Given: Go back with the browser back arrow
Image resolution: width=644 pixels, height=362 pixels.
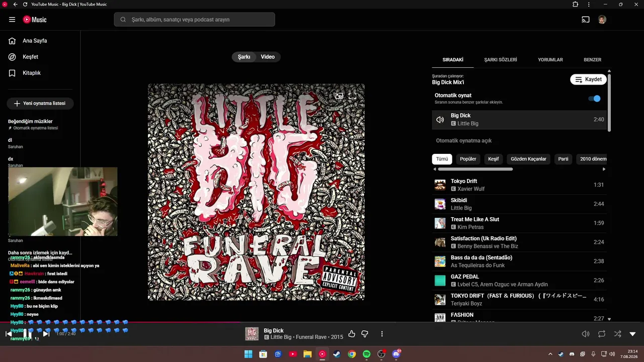Looking at the screenshot, I should [15, 5].
